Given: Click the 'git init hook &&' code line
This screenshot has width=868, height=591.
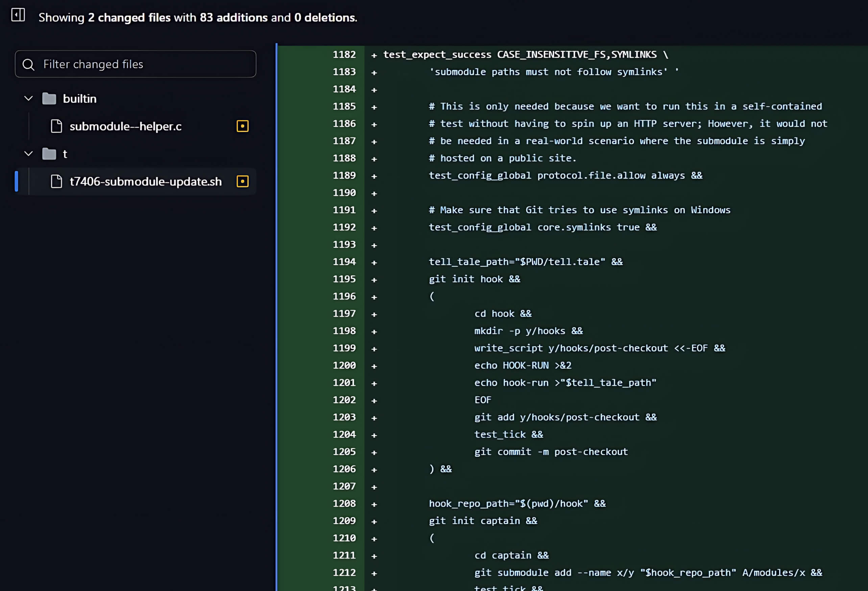Looking at the screenshot, I should [x=474, y=279].
